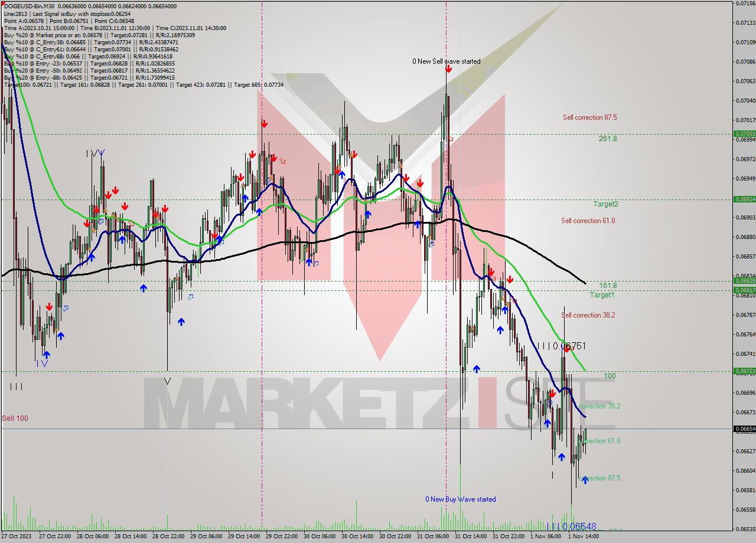The height and width of the screenshot is (543, 756).
Task: Click the 'Sell 100' label at left
Action: click(x=15, y=418)
